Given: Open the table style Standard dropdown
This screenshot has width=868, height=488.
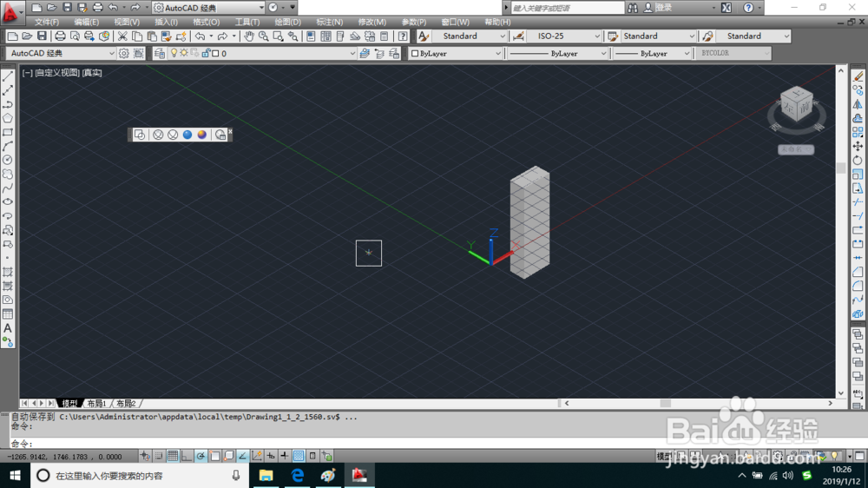Looking at the screenshot, I should tap(658, 36).
